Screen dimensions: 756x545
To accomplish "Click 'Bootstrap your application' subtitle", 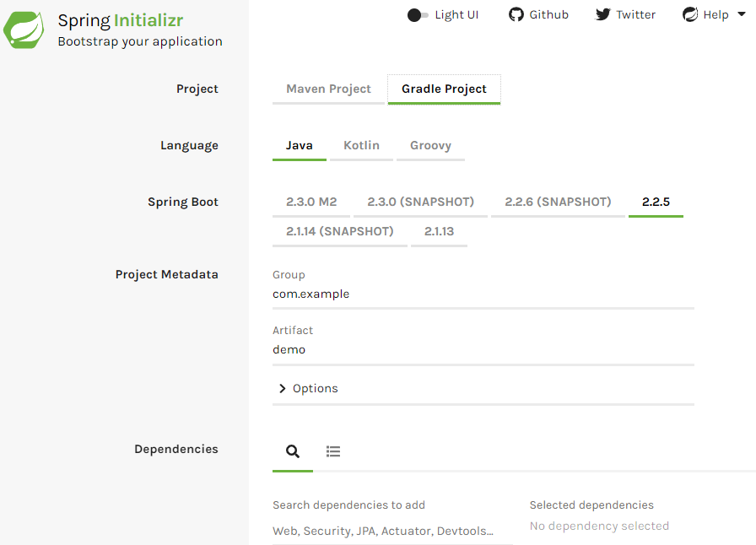I will (140, 41).
